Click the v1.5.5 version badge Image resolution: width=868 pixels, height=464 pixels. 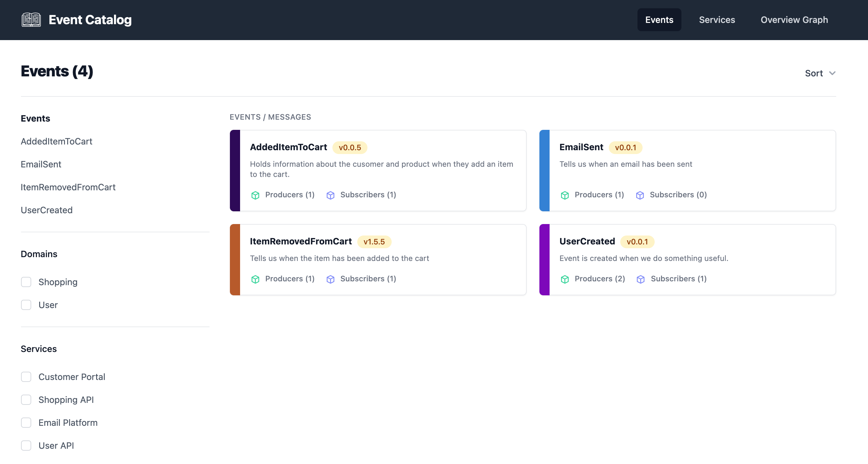coord(374,242)
